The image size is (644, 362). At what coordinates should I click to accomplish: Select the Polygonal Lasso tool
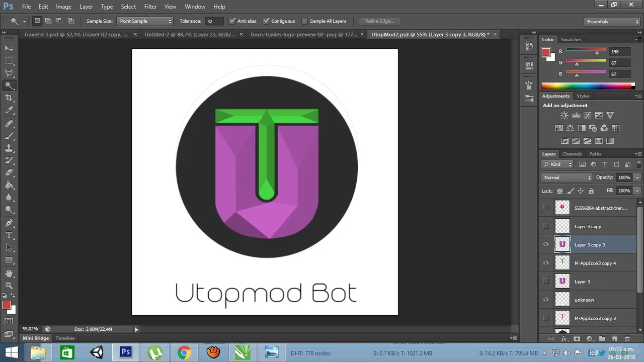pos(9,73)
